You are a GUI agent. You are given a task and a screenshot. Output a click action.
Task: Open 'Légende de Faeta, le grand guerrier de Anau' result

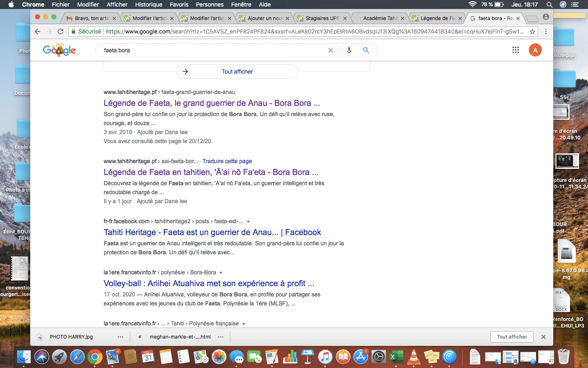coord(212,103)
